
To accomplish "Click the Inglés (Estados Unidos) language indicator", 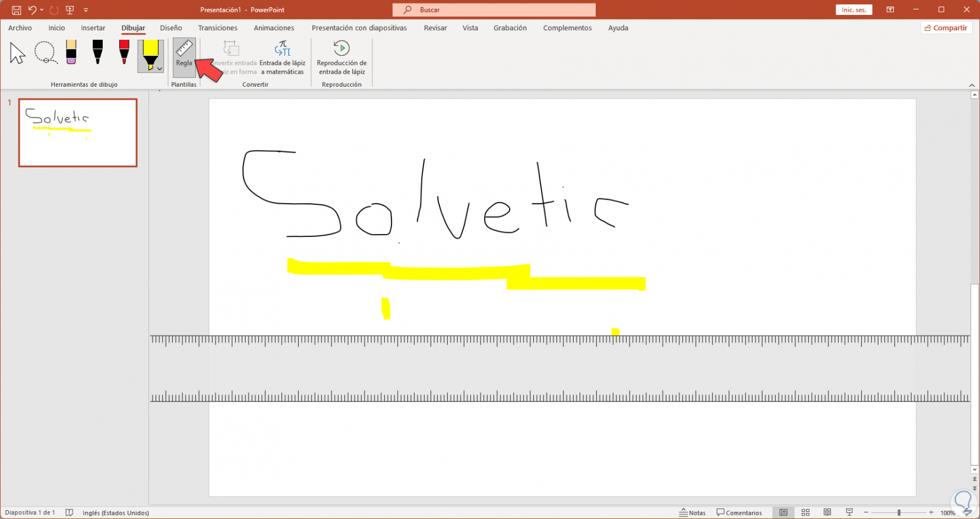I will point(116,513).
